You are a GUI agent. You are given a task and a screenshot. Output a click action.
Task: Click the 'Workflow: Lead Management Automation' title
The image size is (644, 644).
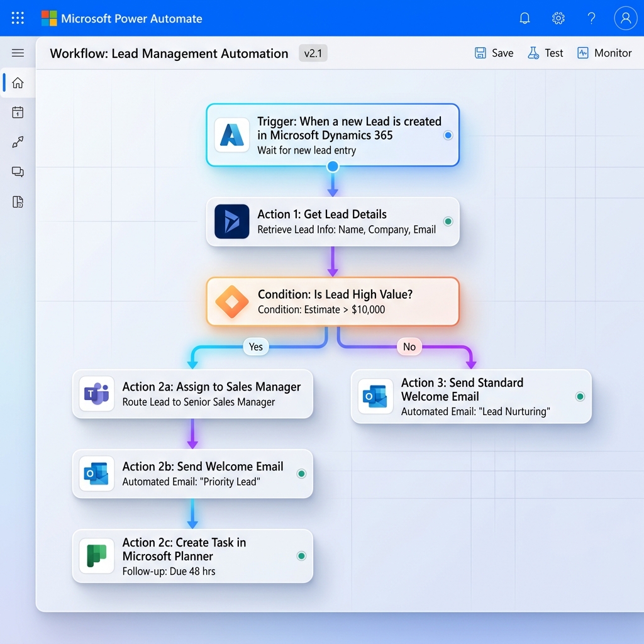click(x=169, y=53)
